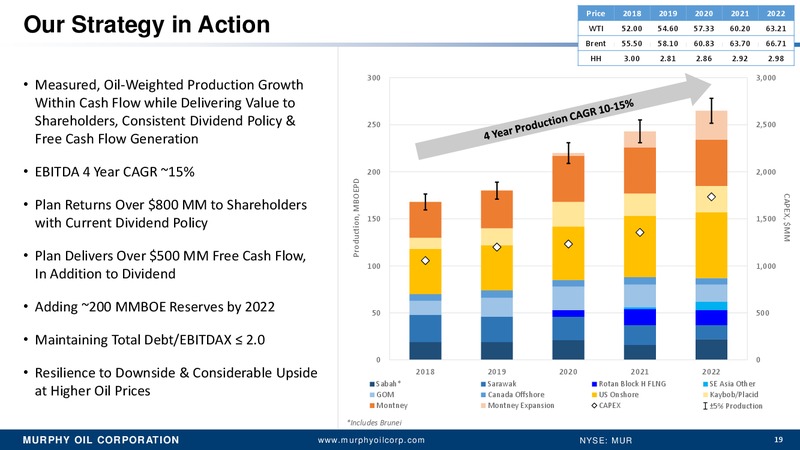Click the GOM legend entry
This screenshot has width=800, height=450.
click(x=382, y=394)
